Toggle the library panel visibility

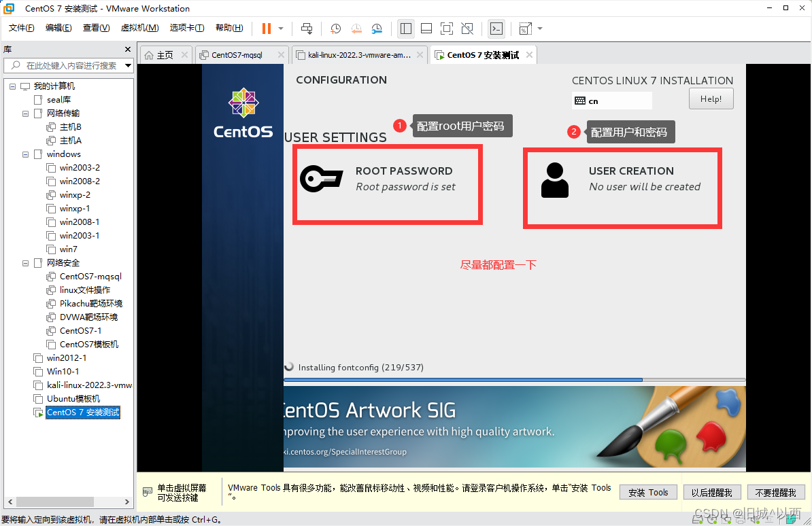coord(405,29)
